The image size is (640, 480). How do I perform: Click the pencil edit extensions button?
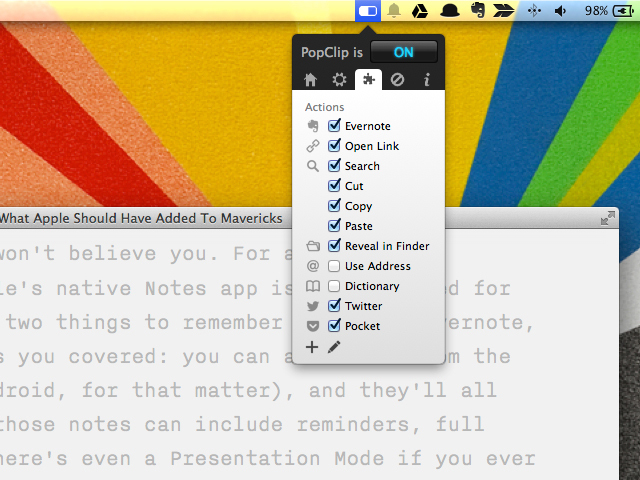point(334,347)
